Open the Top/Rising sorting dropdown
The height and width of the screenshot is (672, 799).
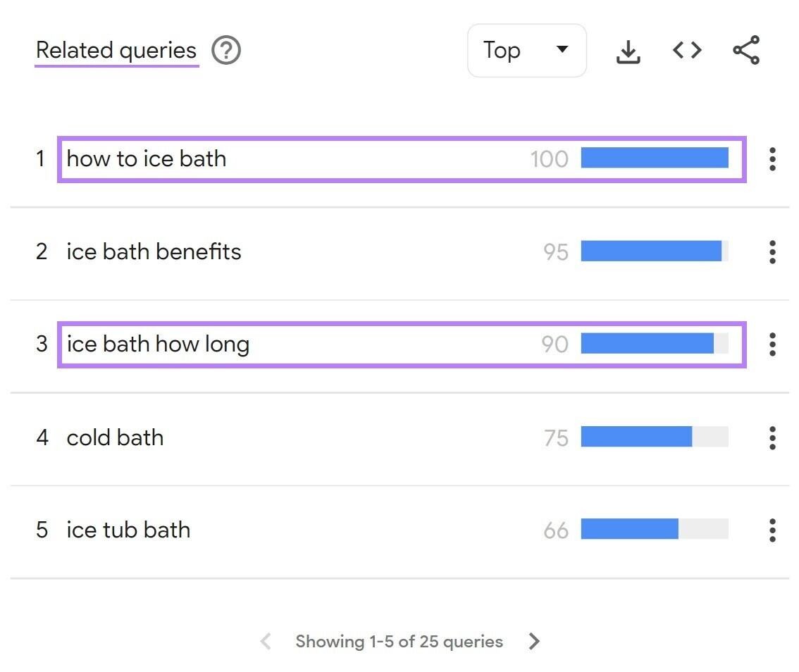[x=526, y=50]
